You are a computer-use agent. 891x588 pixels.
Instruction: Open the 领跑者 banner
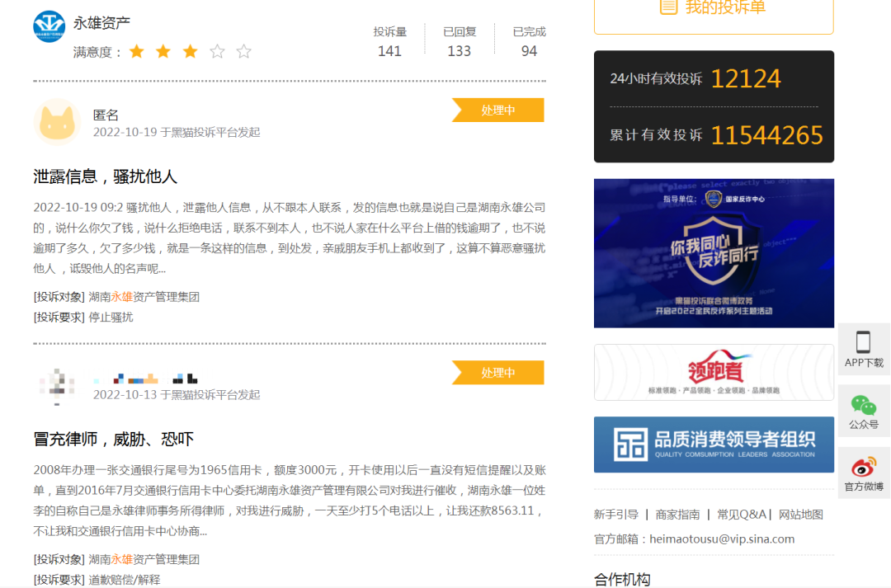[x=714, y=372]
